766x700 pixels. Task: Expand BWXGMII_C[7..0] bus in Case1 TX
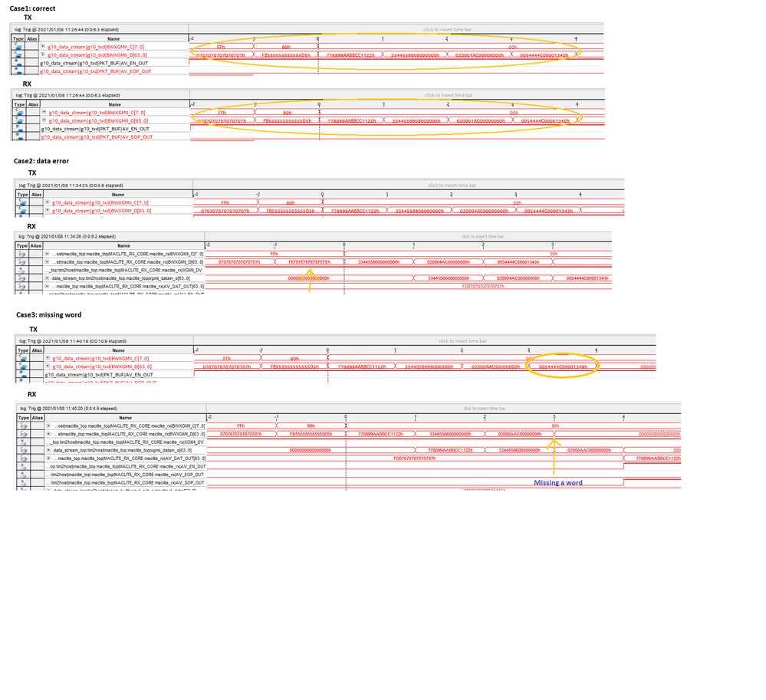tap(42, 47)
